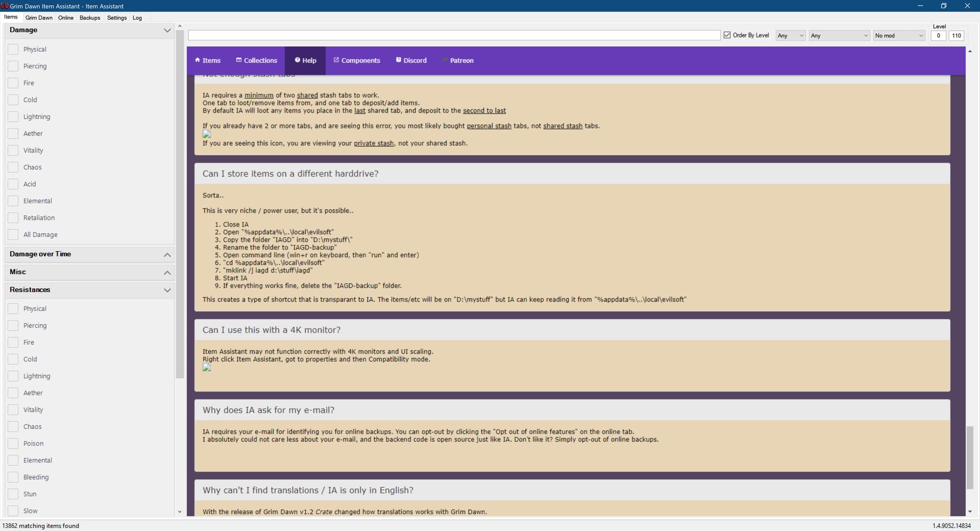
Task: Click the Help question mark icon
Action: pyautogui.click(x=297, y=60)
